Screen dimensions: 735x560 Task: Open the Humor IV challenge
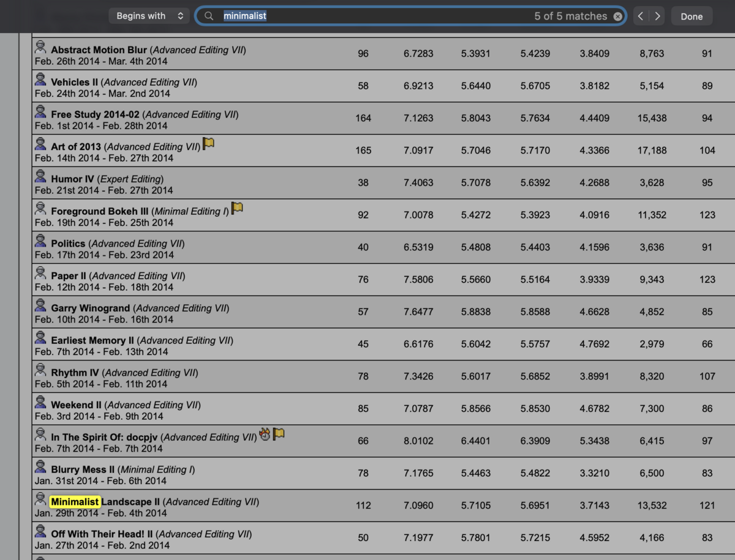point(73,179)
